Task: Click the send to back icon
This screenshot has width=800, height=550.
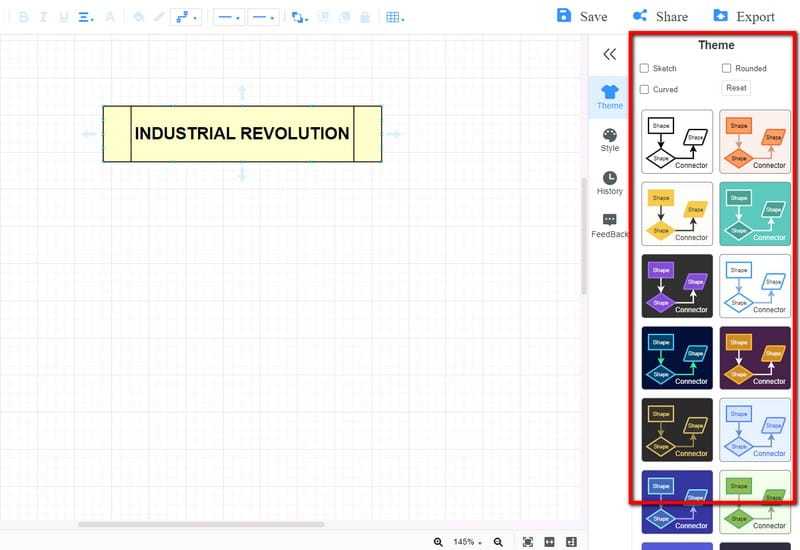Action: click(345, 17)
